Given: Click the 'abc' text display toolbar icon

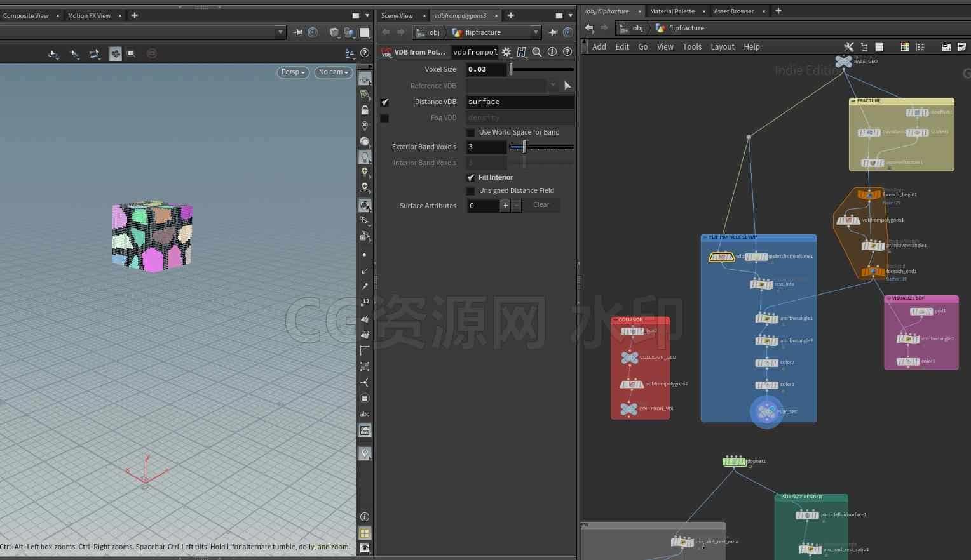Looking at the screenshot, I should (x=365, y=414).
